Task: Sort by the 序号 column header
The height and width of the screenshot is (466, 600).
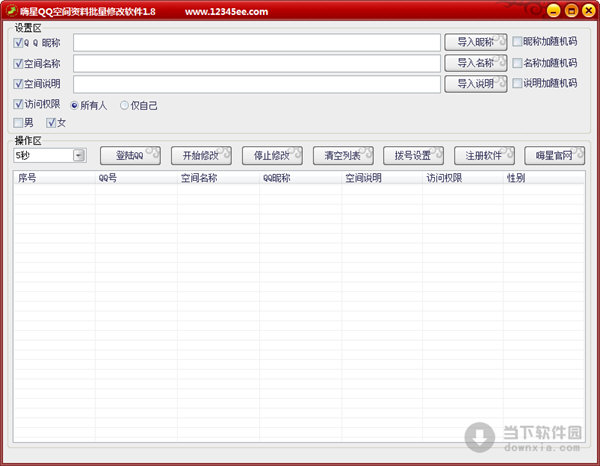Action: (54, 178)
